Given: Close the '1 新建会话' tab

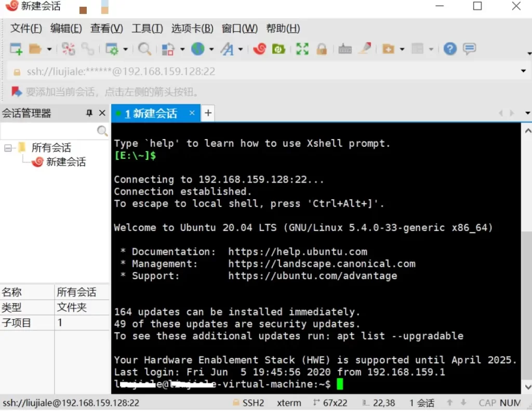Looking at the screenshot, I should pos(192,113).
